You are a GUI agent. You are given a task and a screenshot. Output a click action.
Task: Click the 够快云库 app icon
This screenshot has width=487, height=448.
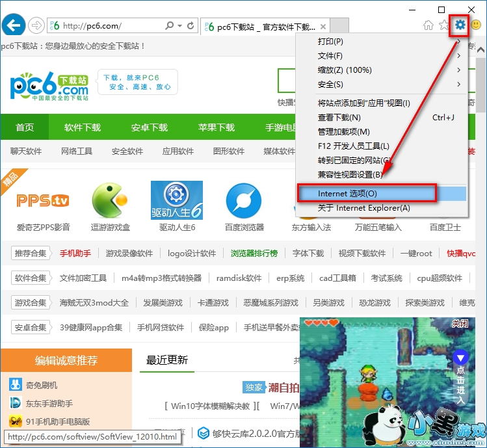pyautogui.click(x=204, y=433)
